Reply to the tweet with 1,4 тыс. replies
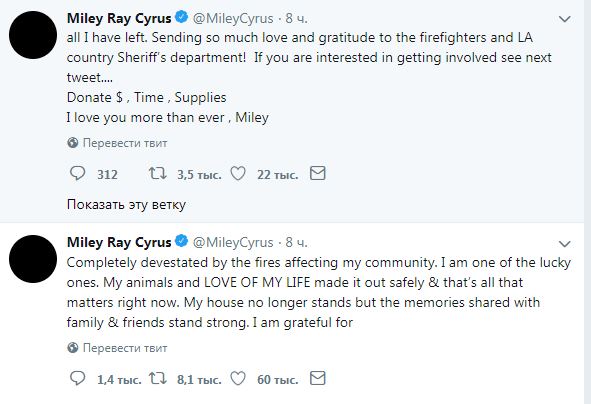The image size is (591, 404). tap(78, 378)
